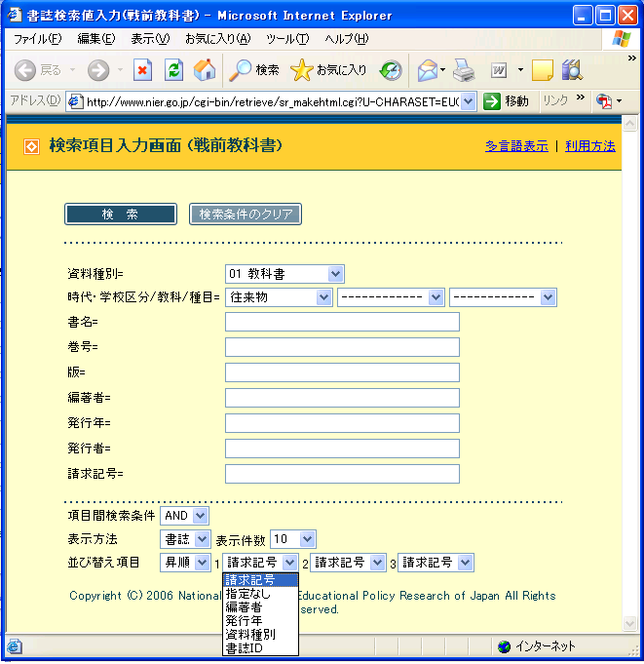Open the Mail icon dropdown arrow
This screenshot has width=644, height=664.
pyautogui.click(x=442, y=70)
